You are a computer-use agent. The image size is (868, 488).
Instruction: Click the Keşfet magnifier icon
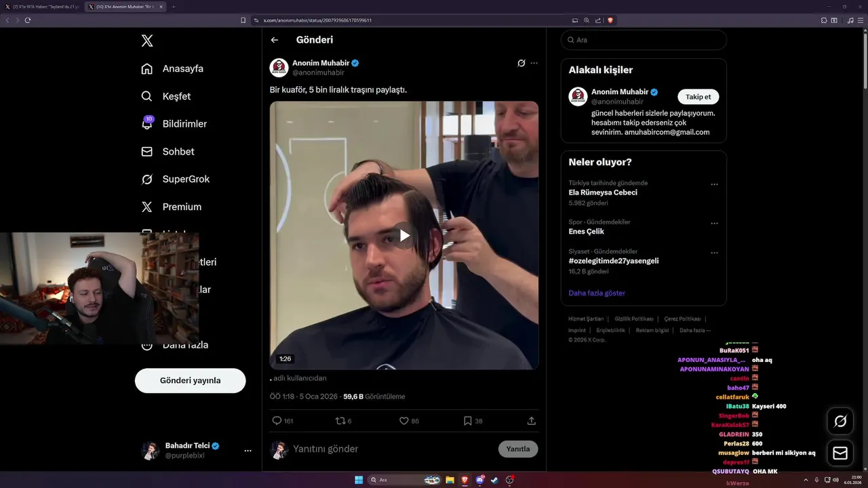pyautogui.click(x=146, y=96)
